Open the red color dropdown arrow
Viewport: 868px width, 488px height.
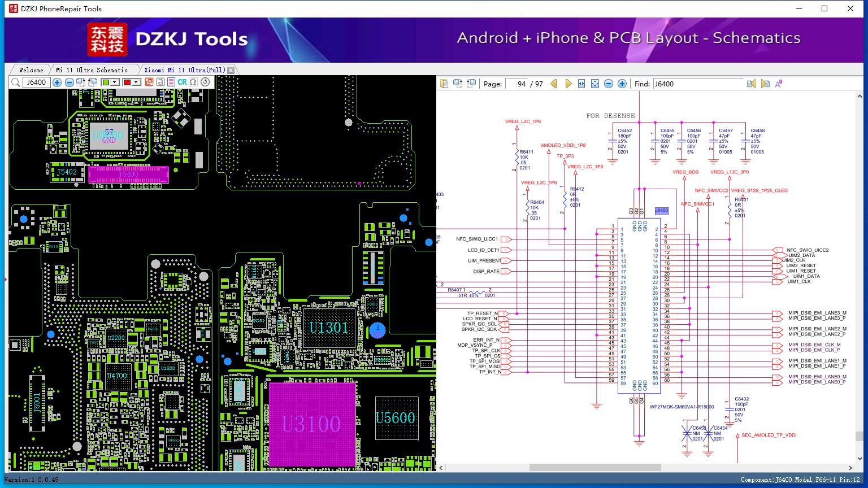136,82
